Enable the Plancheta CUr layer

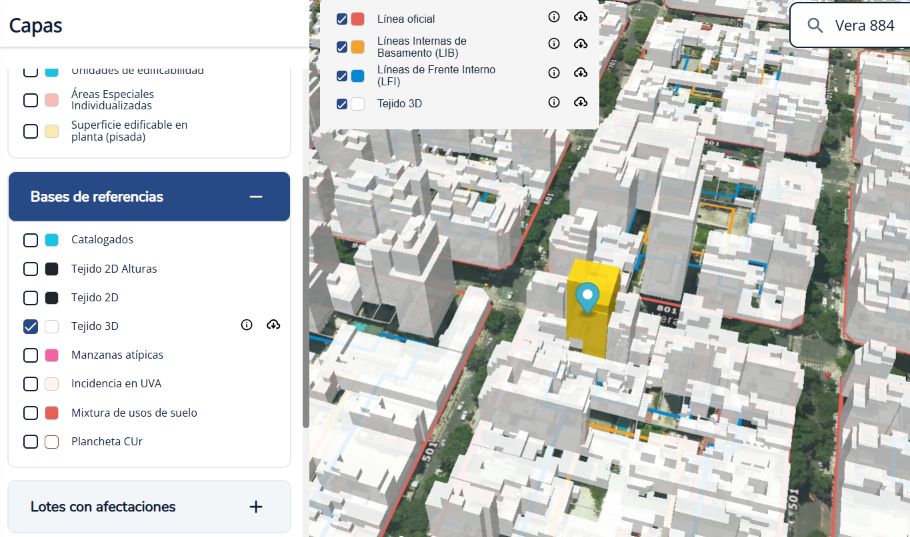click(30, 442)
